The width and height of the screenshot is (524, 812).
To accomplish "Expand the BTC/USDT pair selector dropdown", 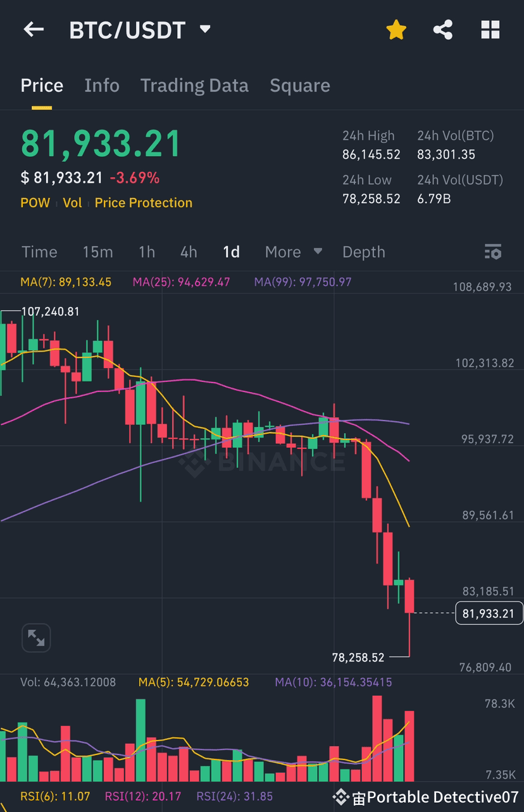I will tap(204, 28).
